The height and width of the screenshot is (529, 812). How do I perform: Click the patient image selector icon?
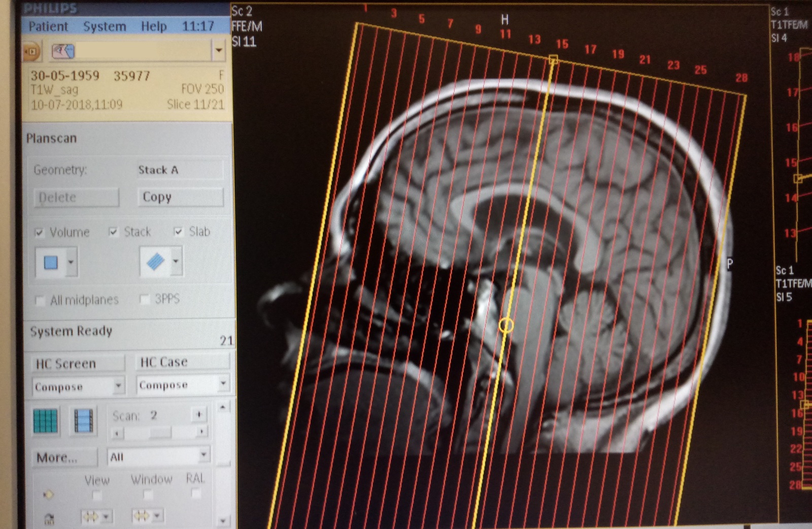pos(63,51)
